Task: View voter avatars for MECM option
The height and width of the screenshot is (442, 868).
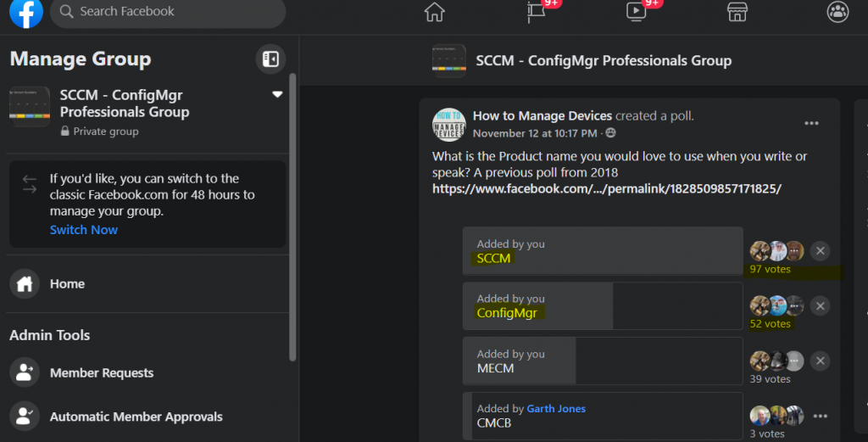Action: (x=776, y=361)
